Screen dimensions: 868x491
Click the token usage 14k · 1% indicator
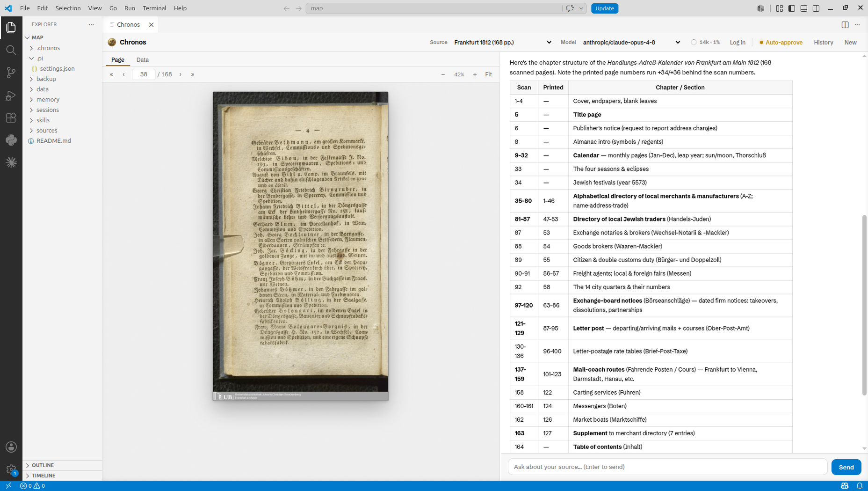(705, 42)
